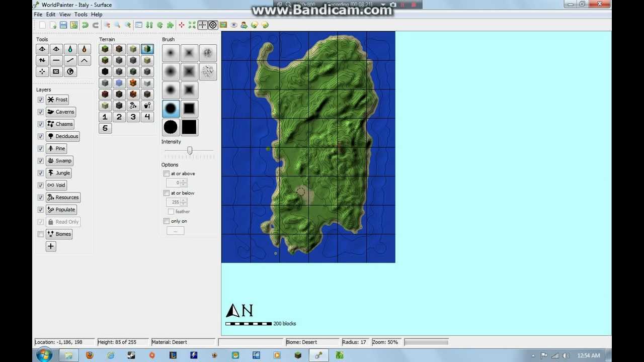
Task: Open the Minecraft block taskbar icon
Action: point(298,355)
